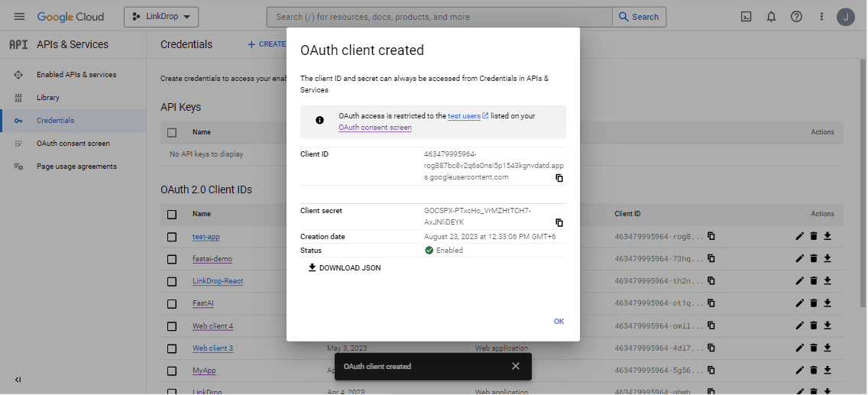Click the search resources input field
Viewport: 868px width, 395px height.
click(439, 17)
